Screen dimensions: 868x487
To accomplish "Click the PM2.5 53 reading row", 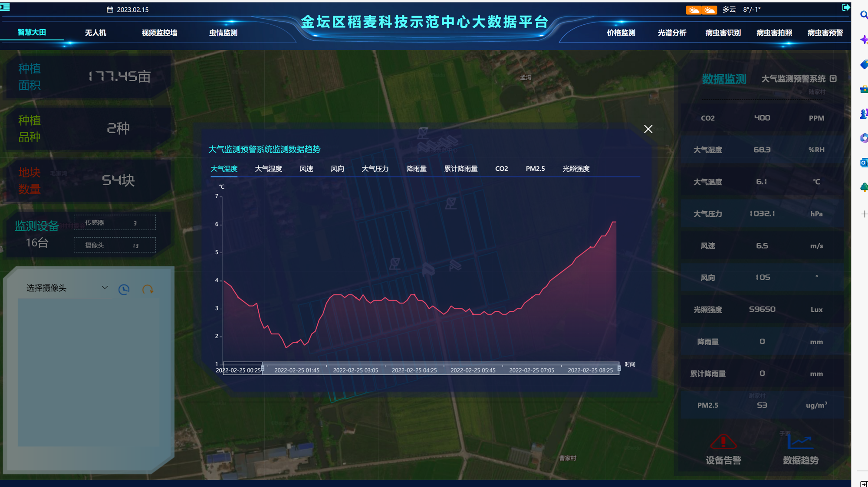I will (762, 405).
